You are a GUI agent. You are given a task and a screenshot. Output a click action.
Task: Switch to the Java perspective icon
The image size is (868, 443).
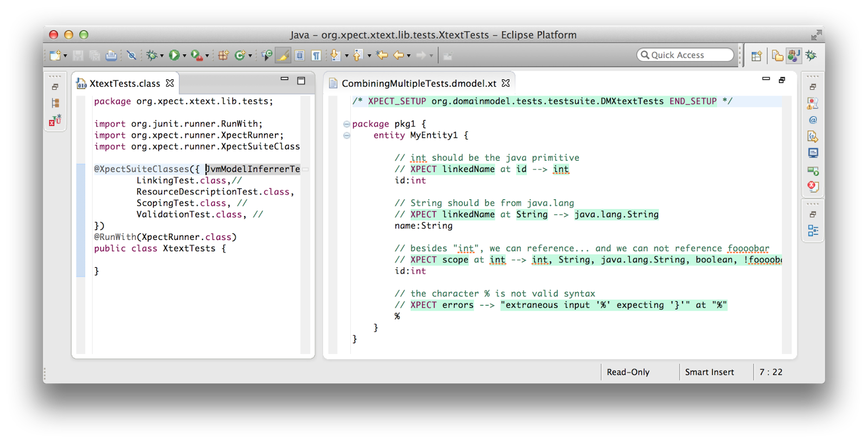(x=794, y=55)
